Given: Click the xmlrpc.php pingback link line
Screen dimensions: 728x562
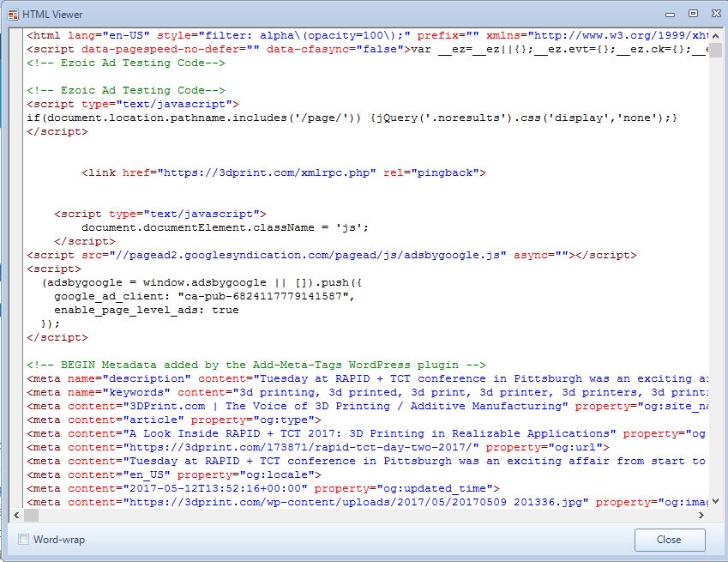Looking at the screenshot, I should point(284,172).
